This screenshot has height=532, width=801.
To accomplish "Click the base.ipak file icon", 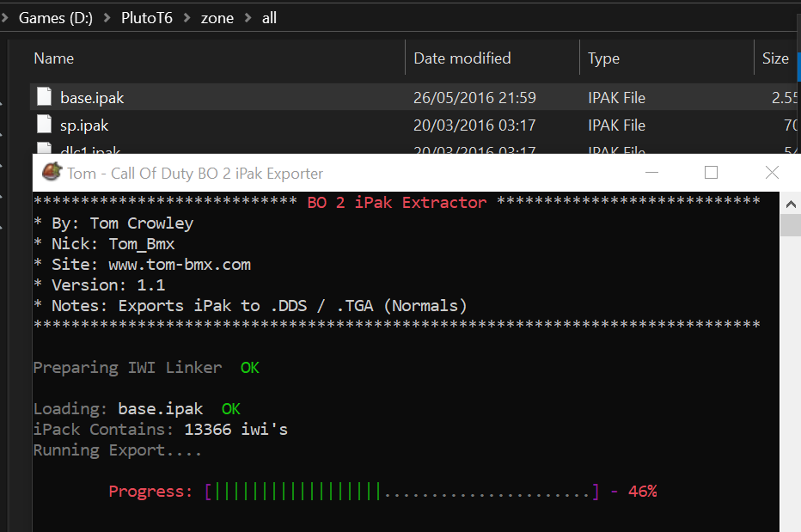I will tap(45, 96).
